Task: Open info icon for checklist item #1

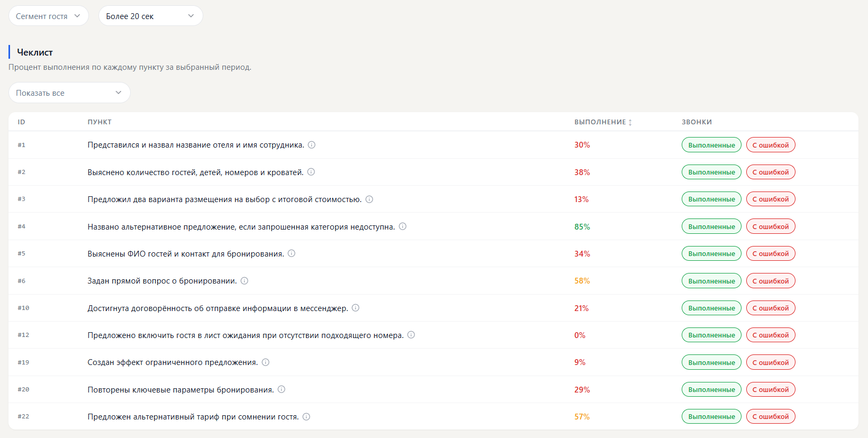Action: pyautogui.click(x=312, y=145)
